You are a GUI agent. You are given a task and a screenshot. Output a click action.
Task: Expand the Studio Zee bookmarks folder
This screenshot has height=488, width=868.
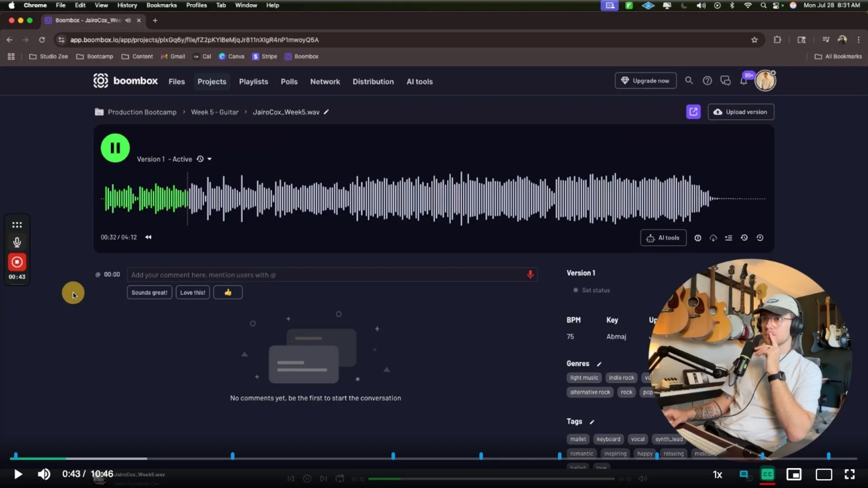coord(48,56)
